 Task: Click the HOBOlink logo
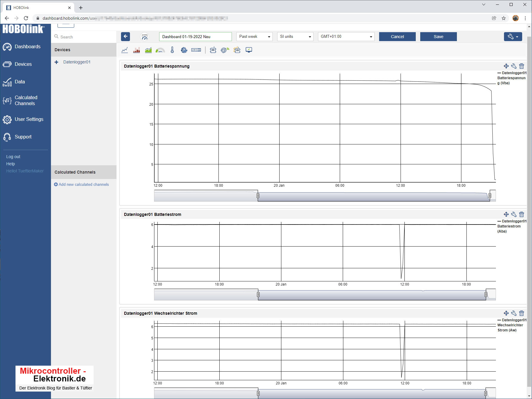point(24,29)
